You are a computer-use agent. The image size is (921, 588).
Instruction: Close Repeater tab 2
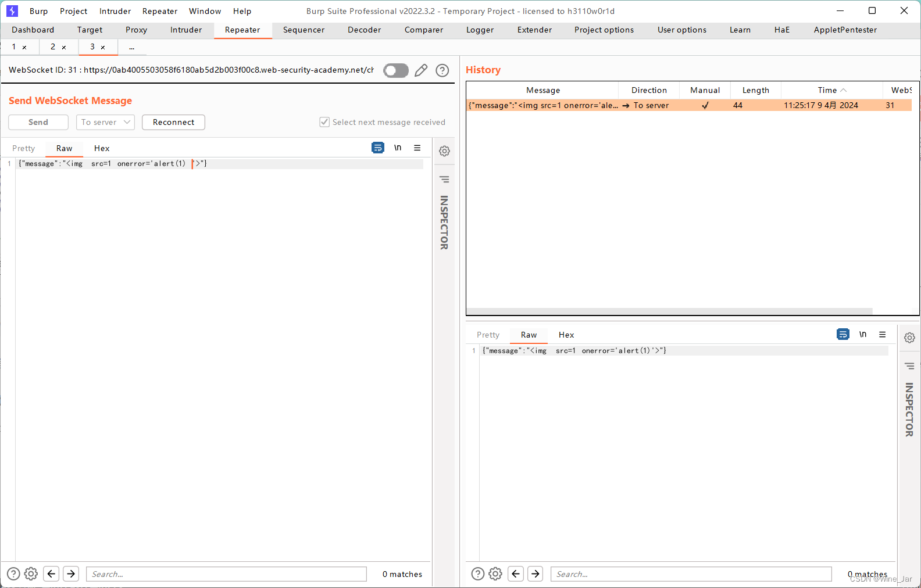click(x=64, y=48)
